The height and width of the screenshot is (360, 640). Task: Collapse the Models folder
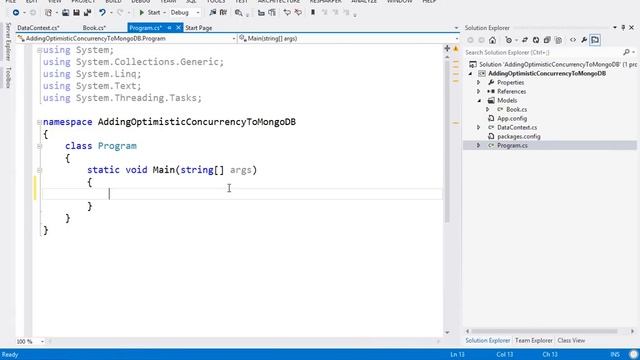(479, 100)
